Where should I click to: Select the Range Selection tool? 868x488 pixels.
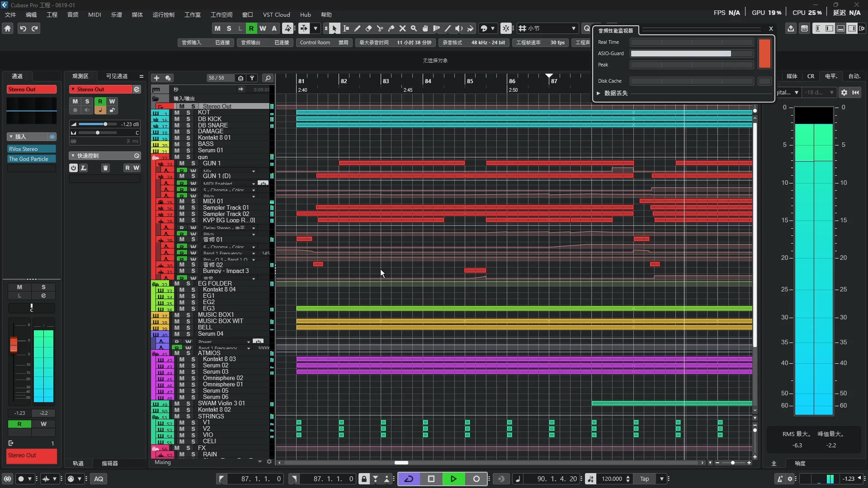tap(346, 28)
